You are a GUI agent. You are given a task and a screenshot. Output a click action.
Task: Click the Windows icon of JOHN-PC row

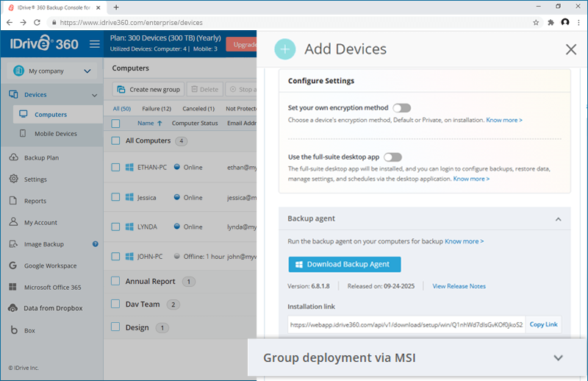129,257
